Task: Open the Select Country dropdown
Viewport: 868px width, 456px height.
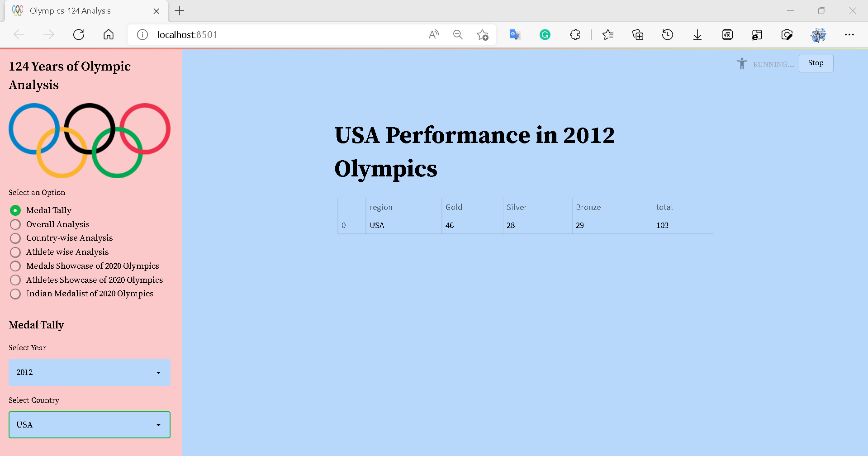Action: point(90,425)
